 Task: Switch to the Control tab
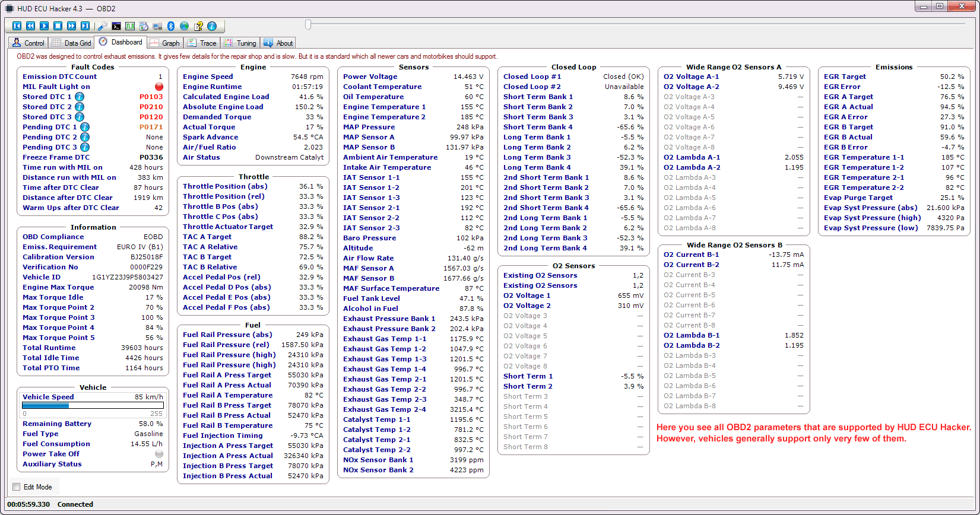(x=28, y=43)
